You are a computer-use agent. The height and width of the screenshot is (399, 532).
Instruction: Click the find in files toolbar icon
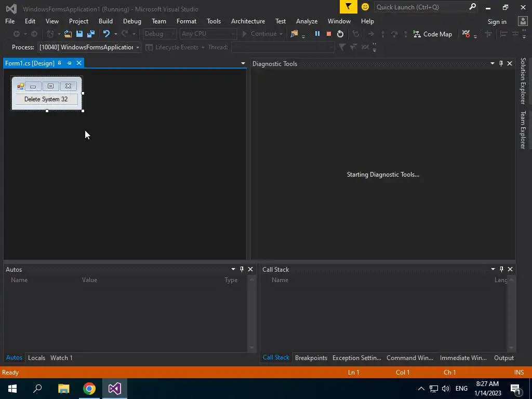click(294, 34)
